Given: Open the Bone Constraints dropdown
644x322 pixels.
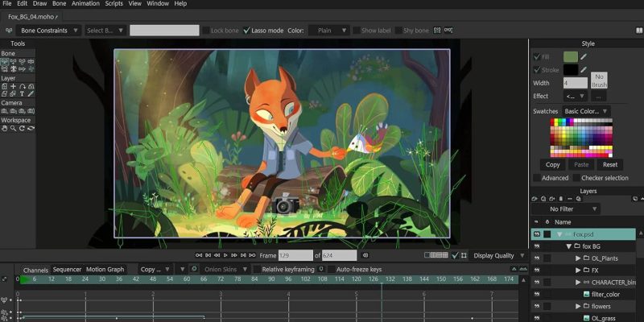Looking at the screenshot, I should tap(48, 31).
